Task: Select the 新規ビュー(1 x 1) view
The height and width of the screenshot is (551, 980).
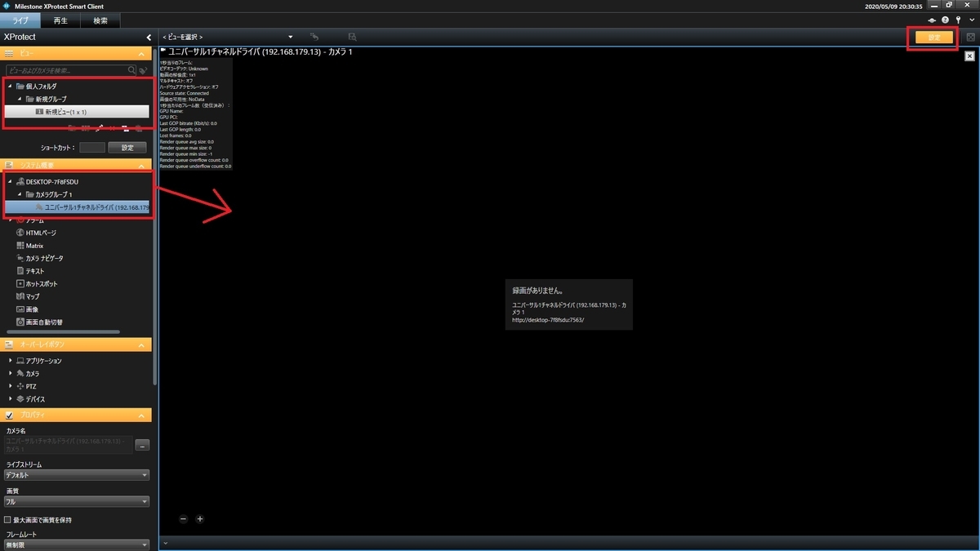Action: click(77, 112)
